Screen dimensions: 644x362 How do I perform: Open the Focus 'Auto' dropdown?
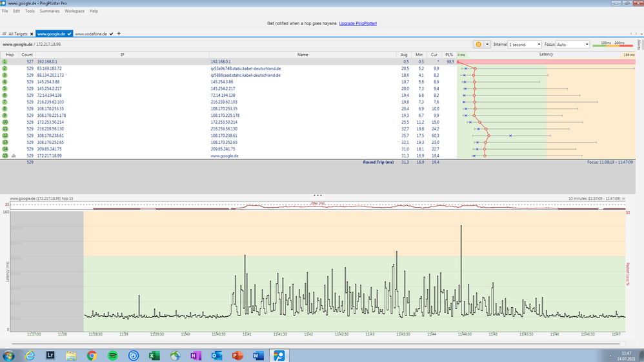[x=572, y=45]
